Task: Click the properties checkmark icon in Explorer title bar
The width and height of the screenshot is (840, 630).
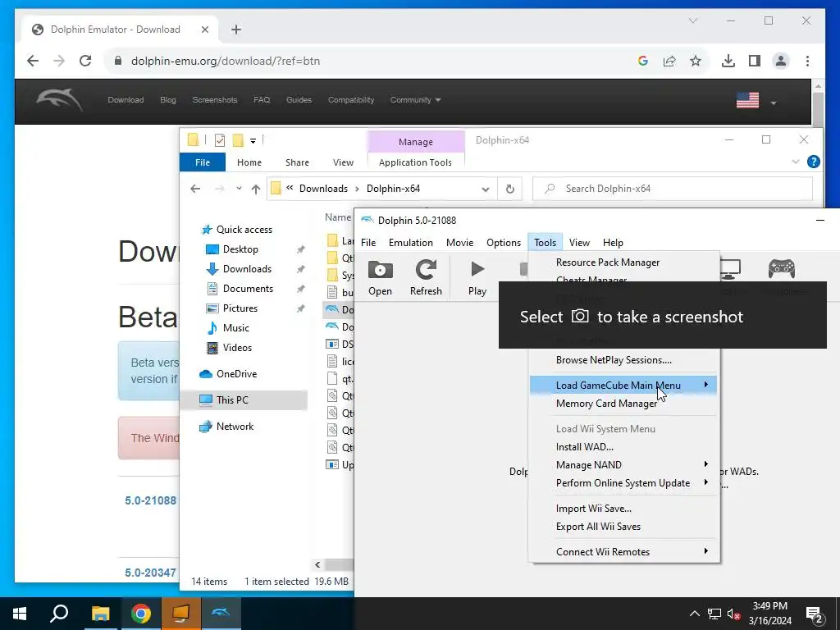Action: tap(220, 140)
